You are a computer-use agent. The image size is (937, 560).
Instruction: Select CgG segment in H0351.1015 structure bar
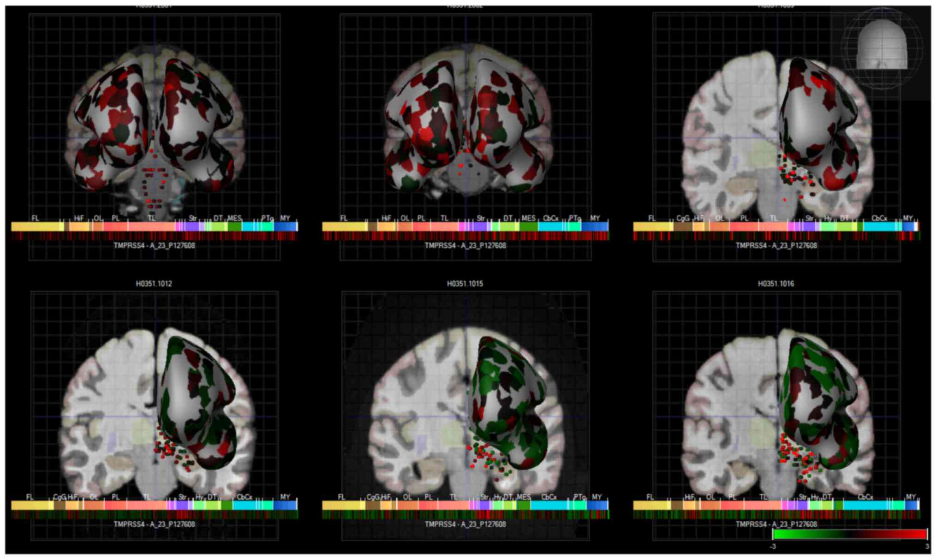tap(373, 505)
